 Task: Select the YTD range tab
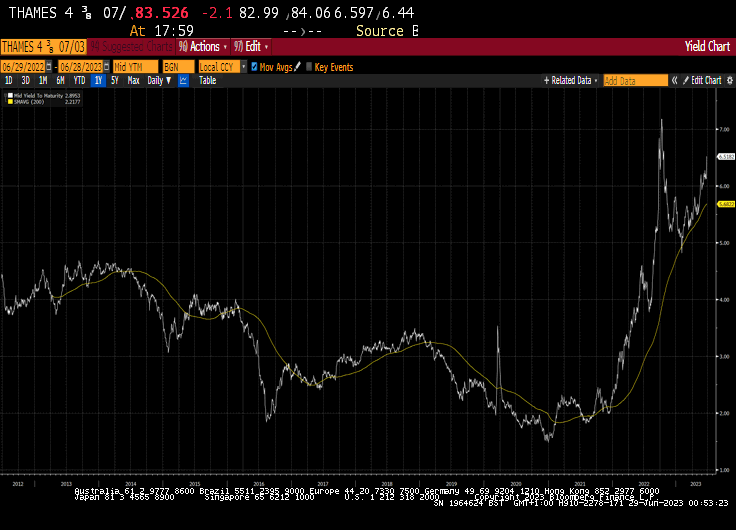tap(79, 81)
